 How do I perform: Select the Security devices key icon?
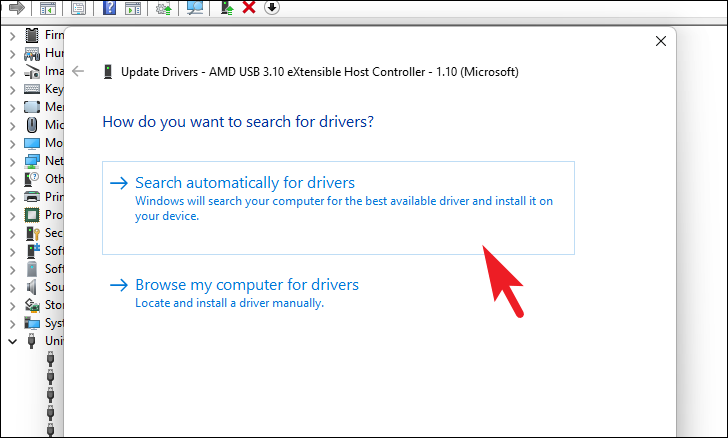tap(32, 233)
